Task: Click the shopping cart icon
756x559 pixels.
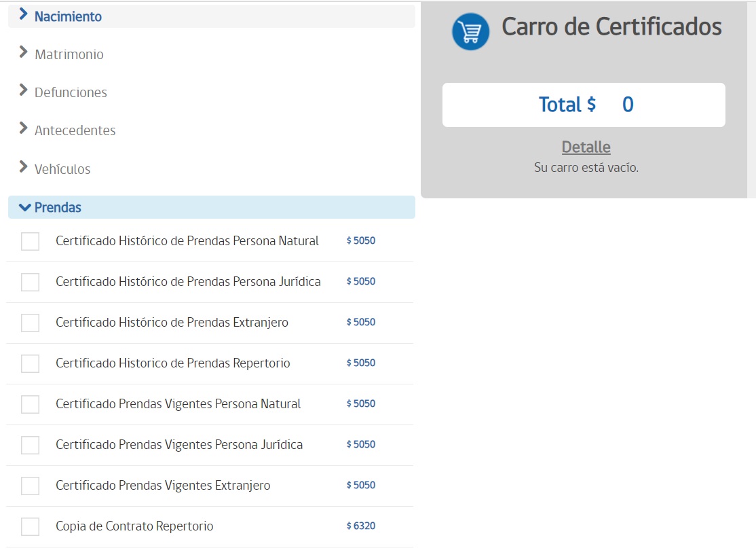Action: (x=470, y=31)
